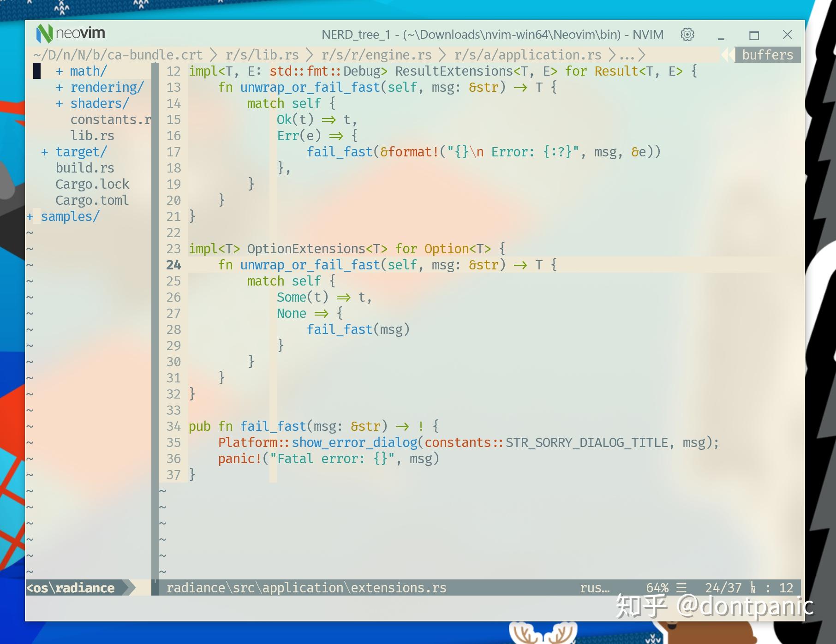Open shaders/ directory in file tree

tap(100, 104)
